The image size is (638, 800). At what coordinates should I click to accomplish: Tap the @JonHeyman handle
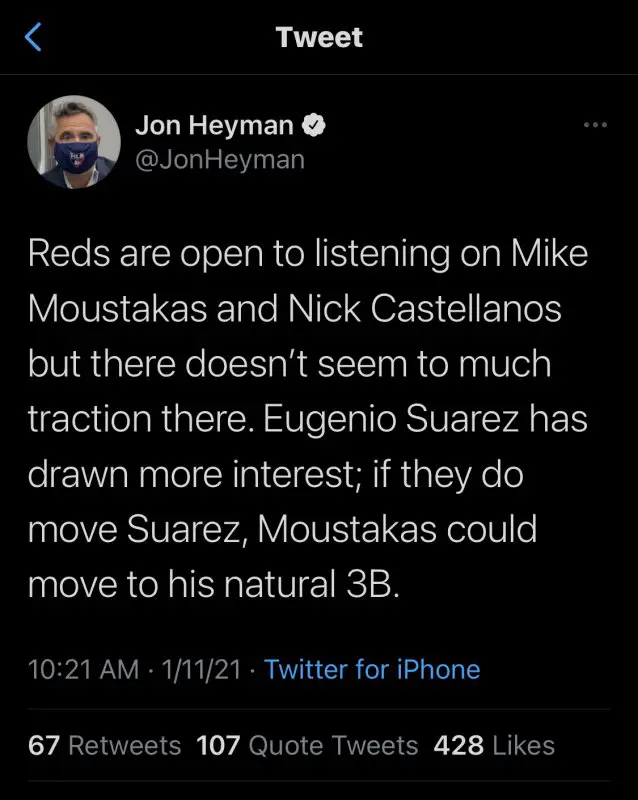click(x=219, y=158)
